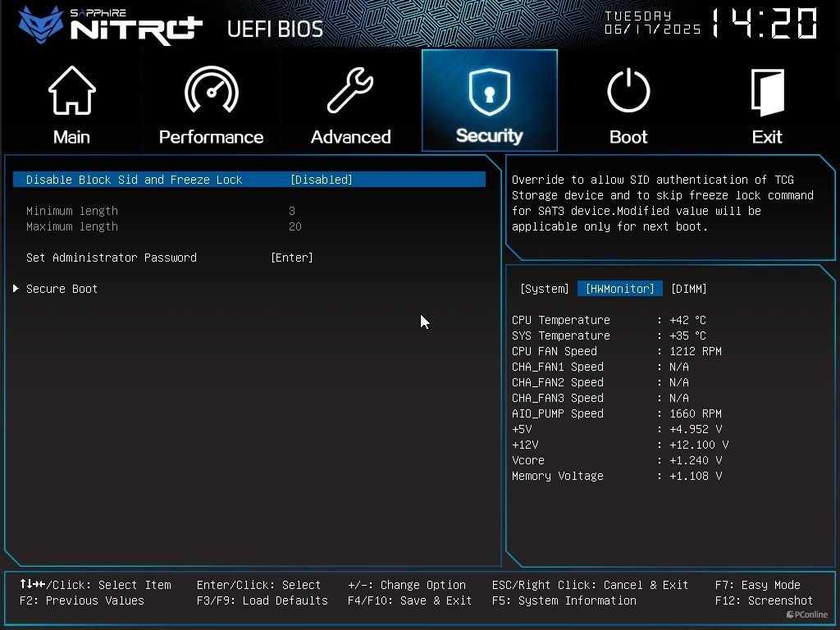The height and width of the screenshot is (630, 840).
Task: Select the Exit door icon
Action: click(x=767, y=92)
